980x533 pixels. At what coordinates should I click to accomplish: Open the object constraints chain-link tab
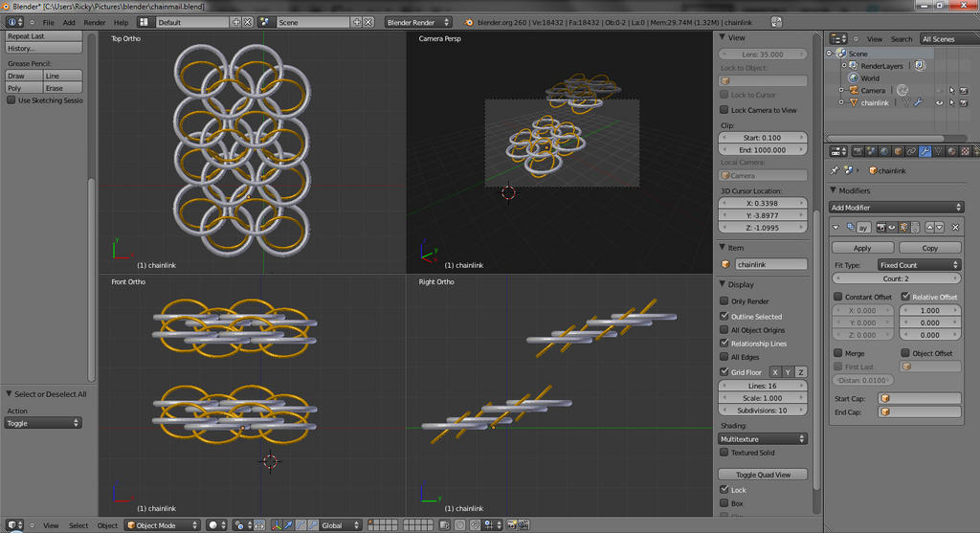[x=912, y=151]
